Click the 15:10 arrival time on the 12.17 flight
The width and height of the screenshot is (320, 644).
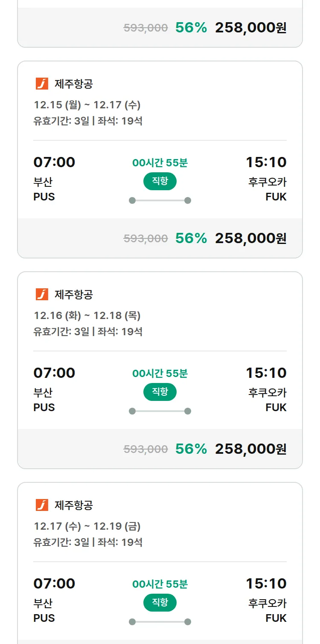pyautogui.click(x=266, y=584)
